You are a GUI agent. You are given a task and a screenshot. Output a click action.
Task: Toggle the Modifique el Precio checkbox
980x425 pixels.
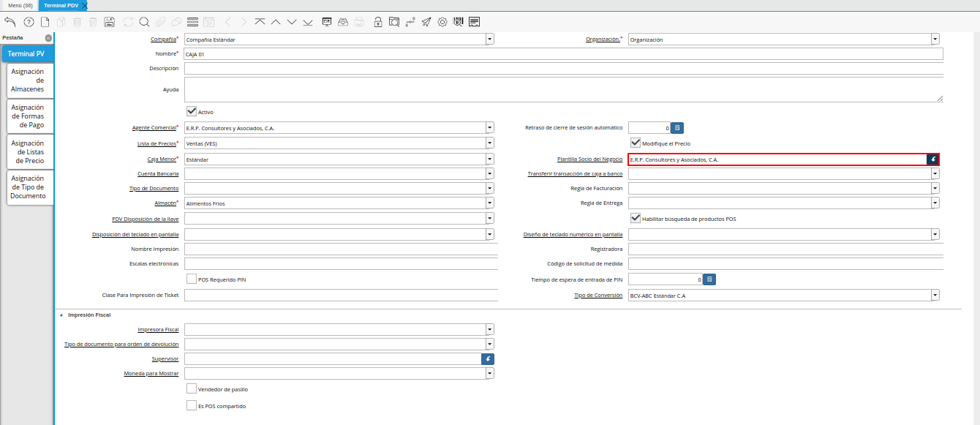tap(636, 143)
